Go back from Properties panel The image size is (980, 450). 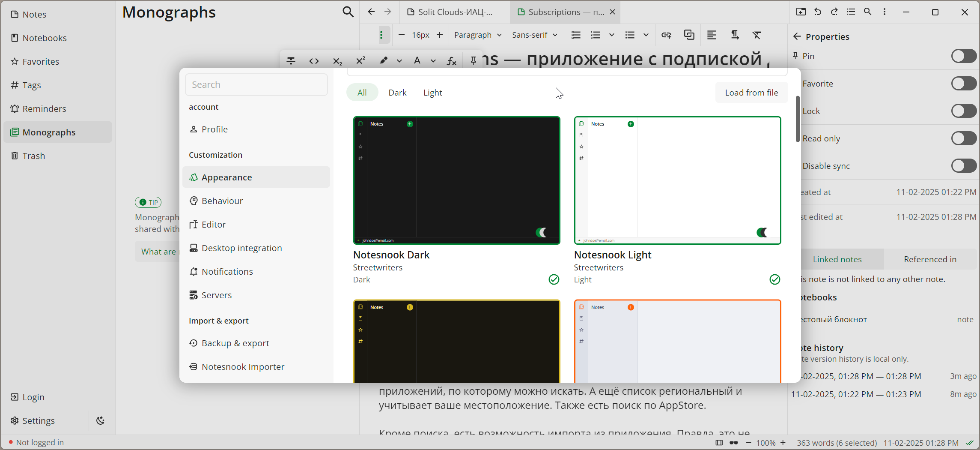point(797,36)
